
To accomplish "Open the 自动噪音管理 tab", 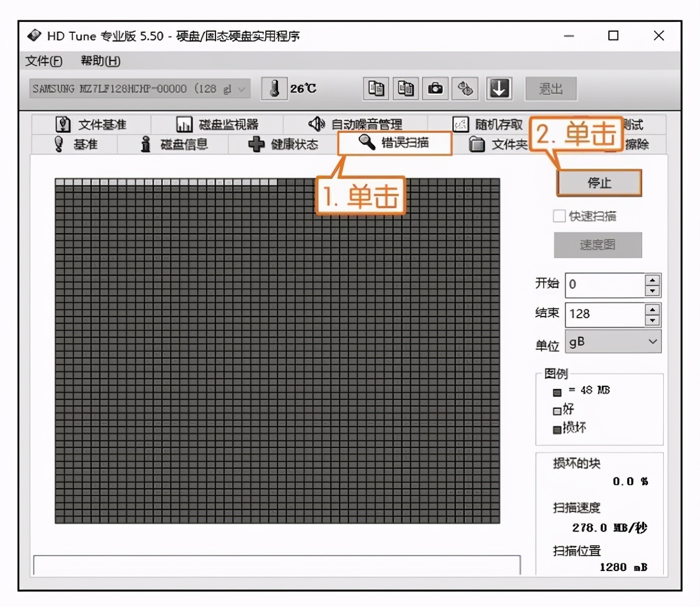I will (355, 125).
